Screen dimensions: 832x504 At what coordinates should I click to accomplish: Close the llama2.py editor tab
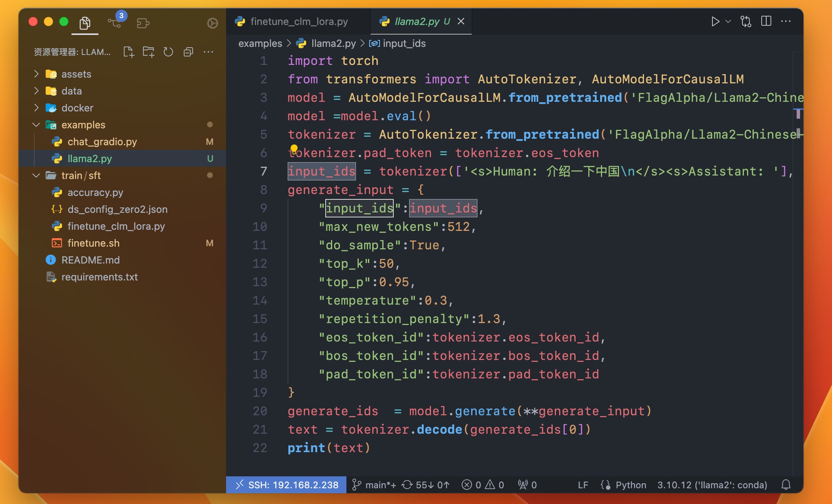coord(461,22)
